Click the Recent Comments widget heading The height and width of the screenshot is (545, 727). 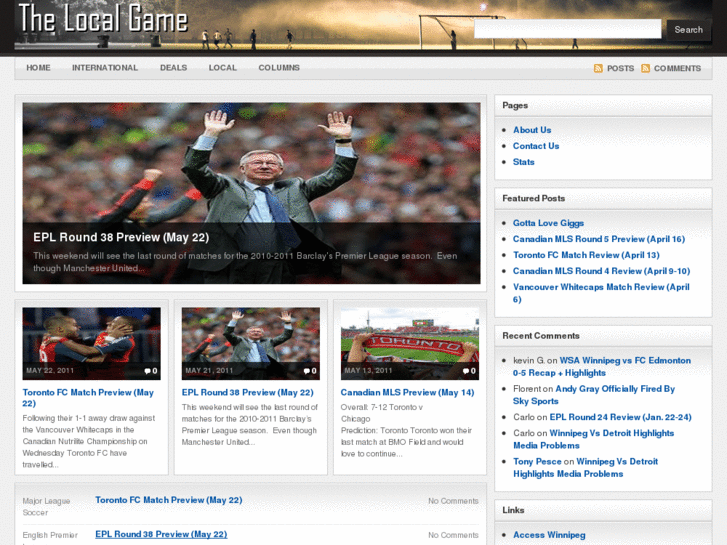click(x=541, y=336)
